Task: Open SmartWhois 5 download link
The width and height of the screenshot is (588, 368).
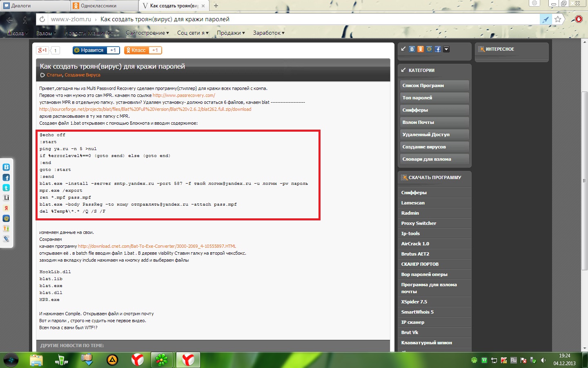Action: coord(417,312)
